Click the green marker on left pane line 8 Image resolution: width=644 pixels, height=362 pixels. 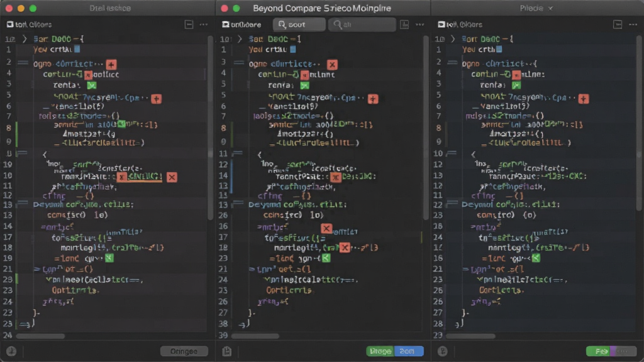121,124
